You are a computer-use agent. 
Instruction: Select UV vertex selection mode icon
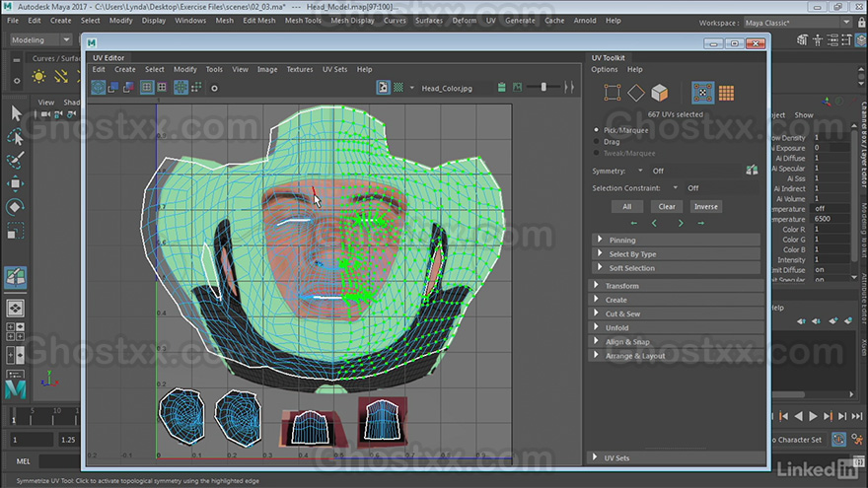pyautogui.click(x=613, y=93)
